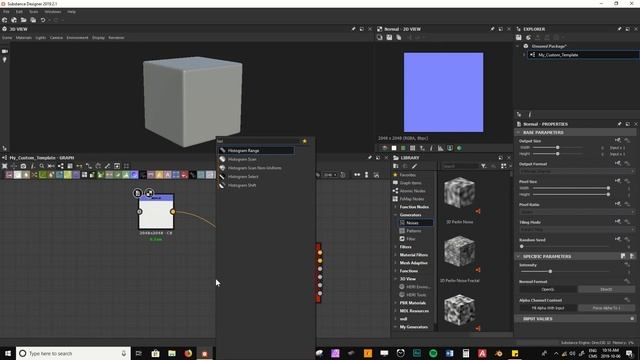
Task: Expand My_Custom_Template in Explorer tree
Action: pos(524,55)
